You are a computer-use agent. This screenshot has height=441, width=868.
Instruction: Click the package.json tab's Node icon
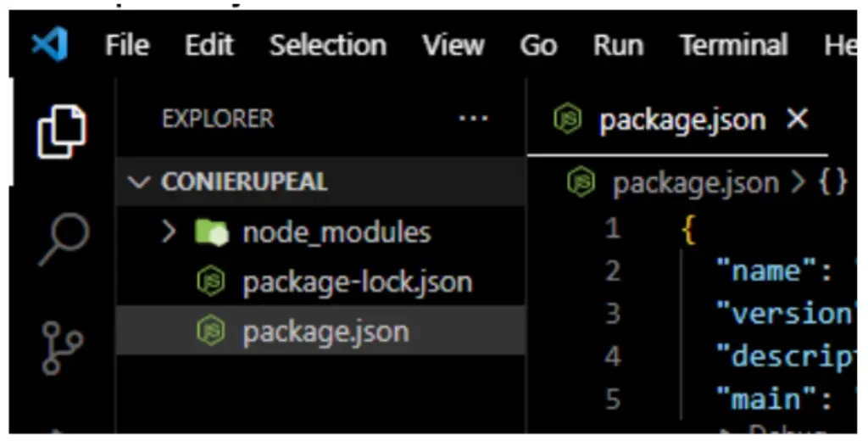tap(567, 120)
